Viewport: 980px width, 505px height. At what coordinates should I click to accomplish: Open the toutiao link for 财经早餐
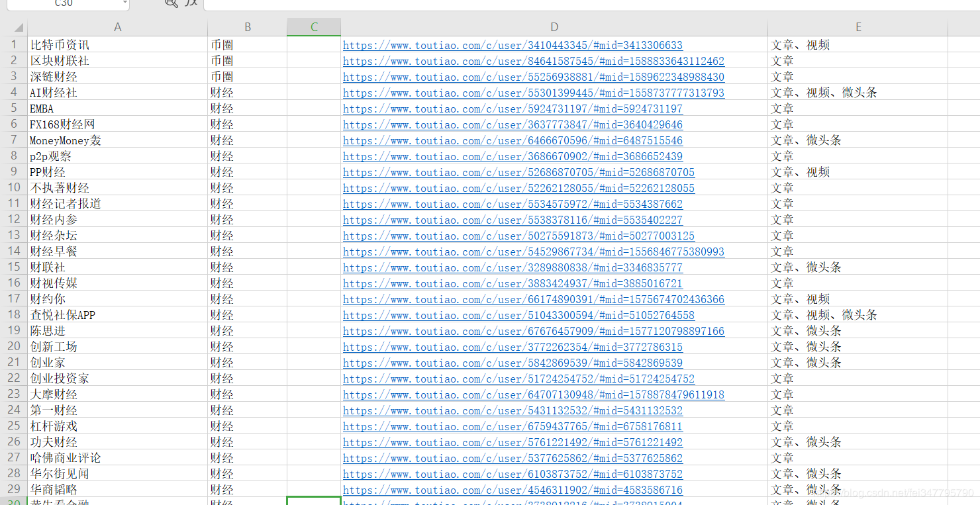[534, 252]
